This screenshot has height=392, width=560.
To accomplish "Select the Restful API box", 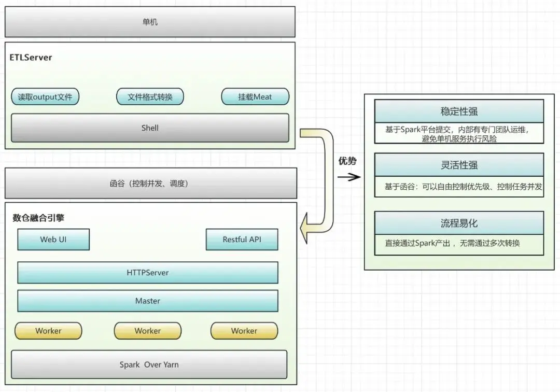I will point(242,240).
